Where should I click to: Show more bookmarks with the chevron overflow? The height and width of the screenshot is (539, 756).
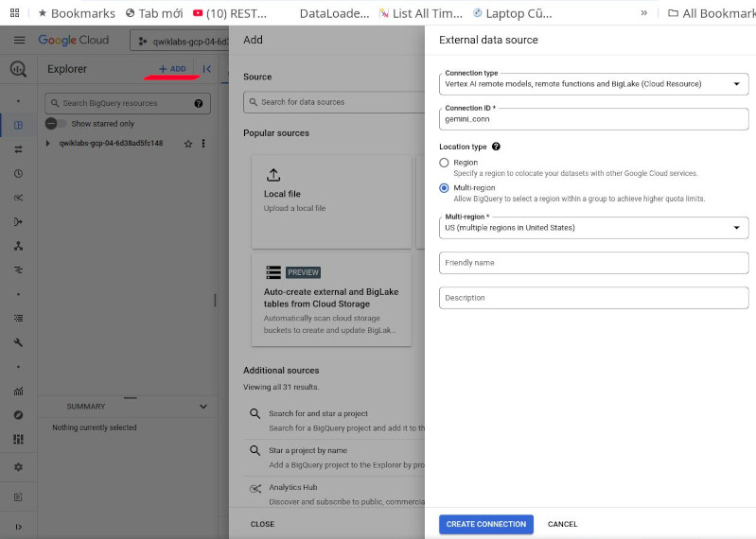click(x=643, y=13)
